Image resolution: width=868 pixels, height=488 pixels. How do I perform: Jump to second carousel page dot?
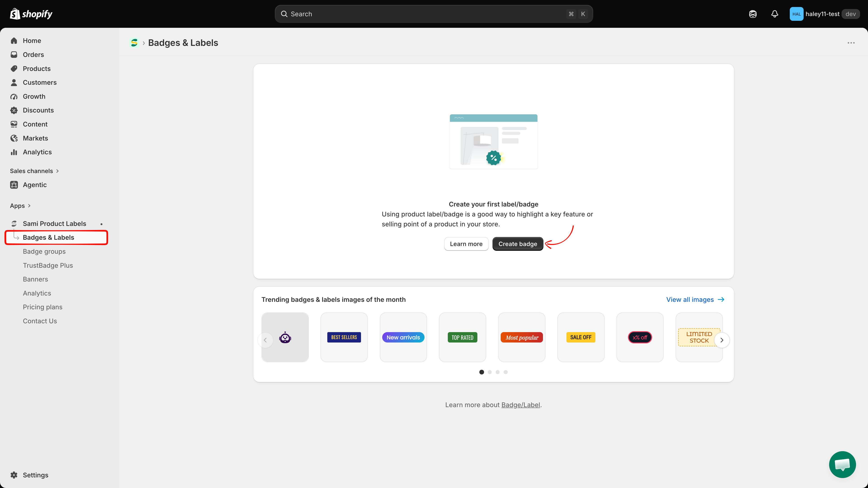click(x=490, y=372)
